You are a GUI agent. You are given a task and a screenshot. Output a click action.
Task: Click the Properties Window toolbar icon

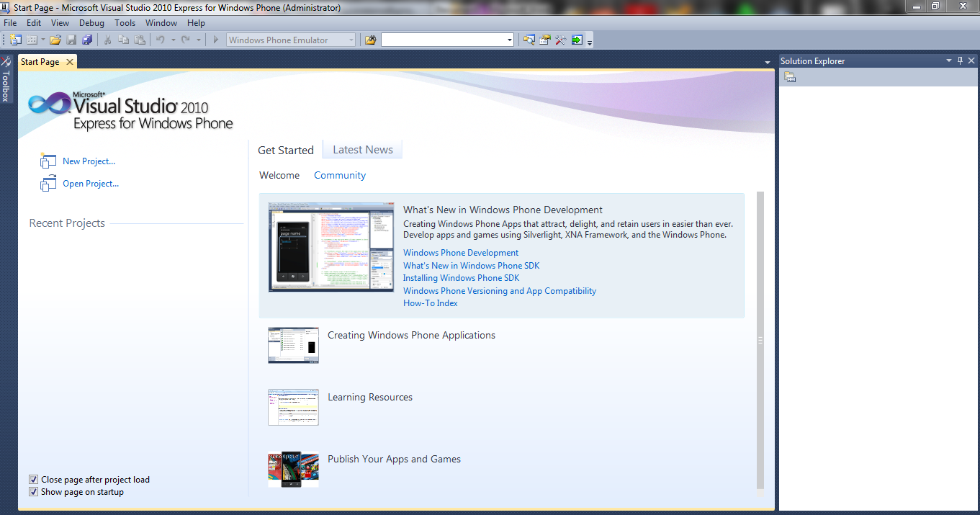coord(545,40)
